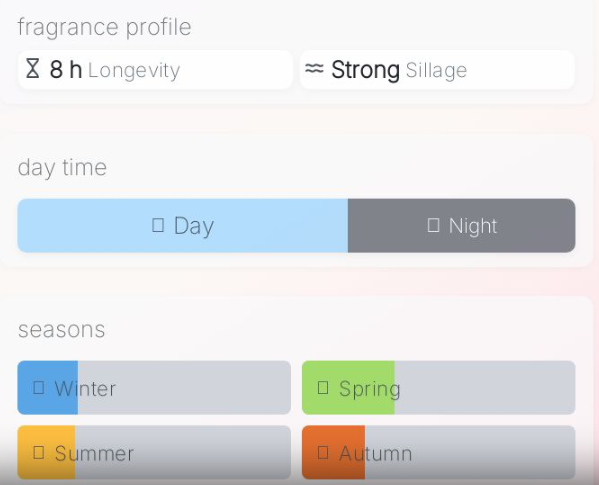The image size is (599, 485).
Task: Click the yellow Summer rating bar
Action: (x=154, y=453)
